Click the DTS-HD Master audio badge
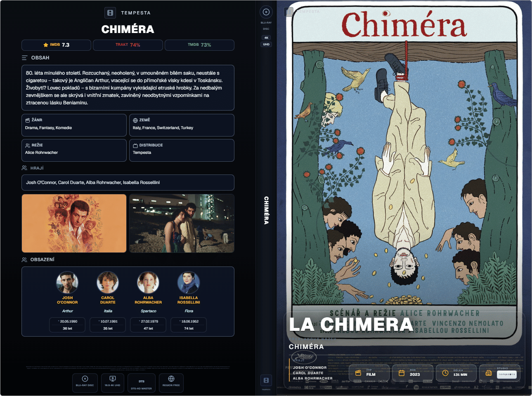This screenshot has height=396, width=532. [x=142, y=383]
